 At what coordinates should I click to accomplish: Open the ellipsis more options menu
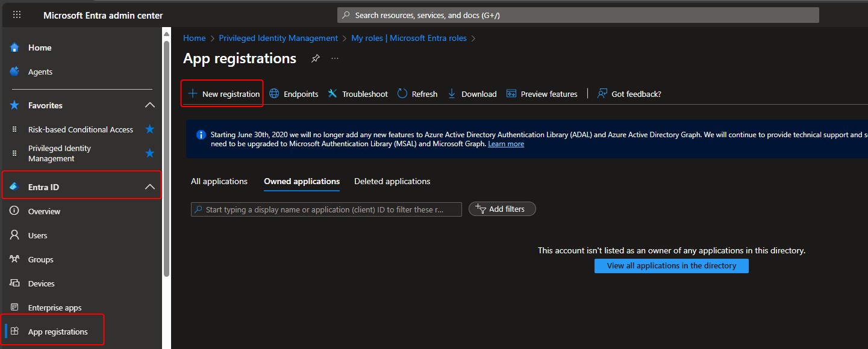pyautogui.click(x=335, y=58)
